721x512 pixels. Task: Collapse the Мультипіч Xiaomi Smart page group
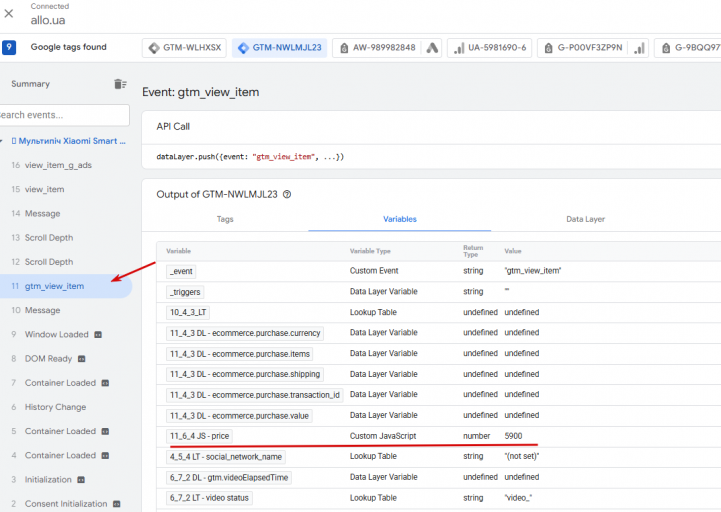[x=1, y=141]
